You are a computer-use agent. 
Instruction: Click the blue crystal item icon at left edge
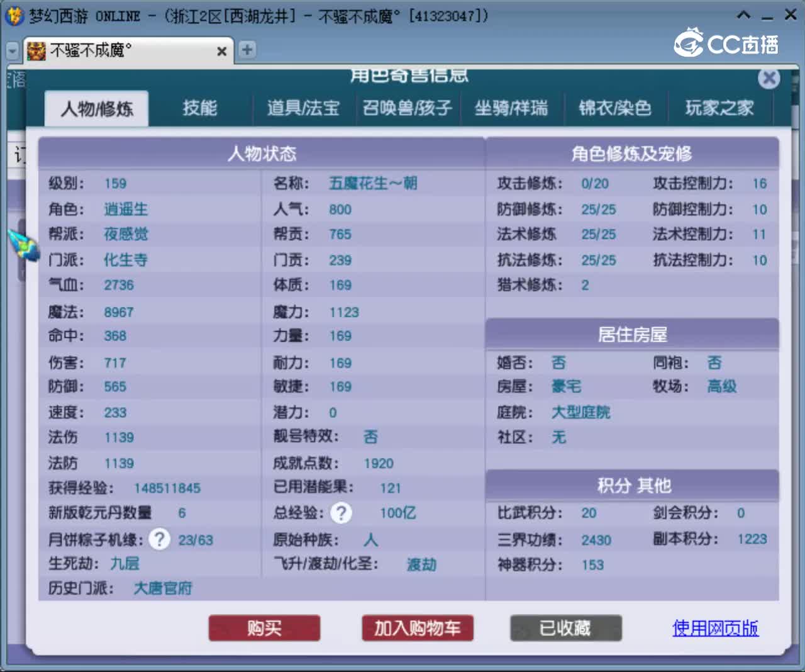tap(24, 245)
